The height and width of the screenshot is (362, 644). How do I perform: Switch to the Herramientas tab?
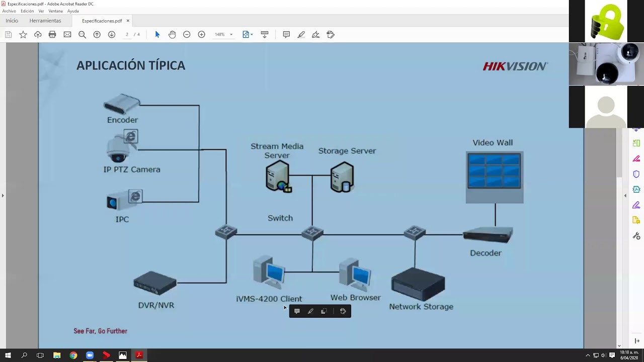(45, 21)
